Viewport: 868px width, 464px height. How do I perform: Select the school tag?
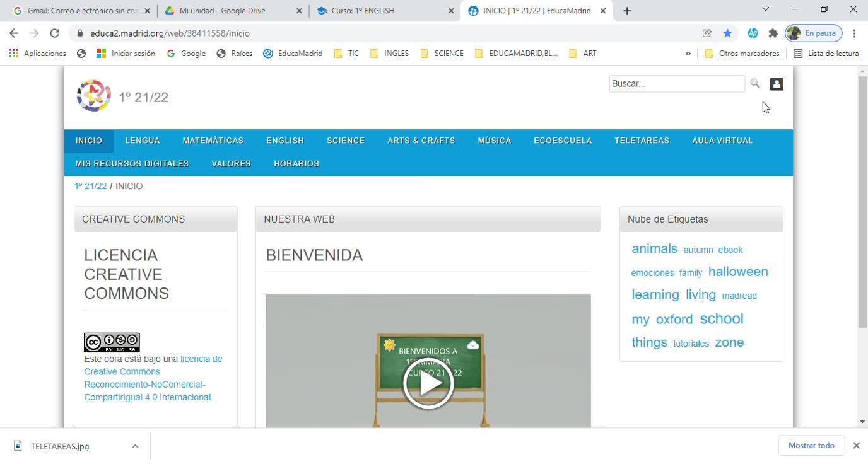(722, 318)
